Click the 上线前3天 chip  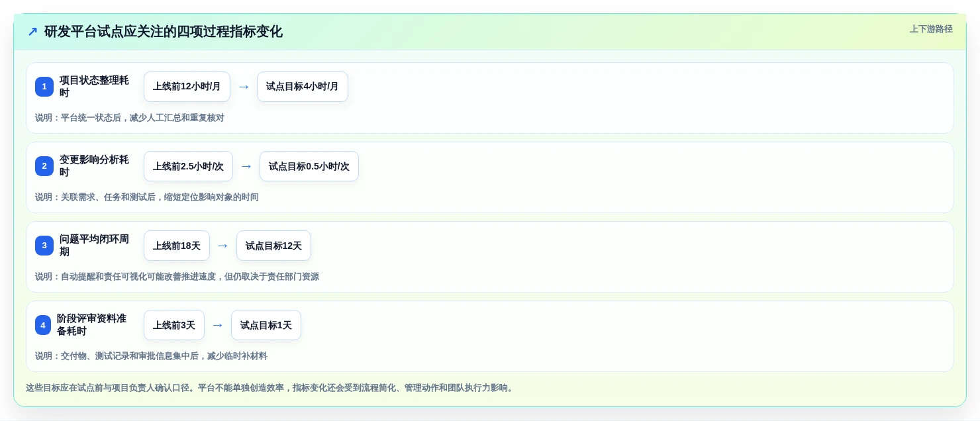174,325
